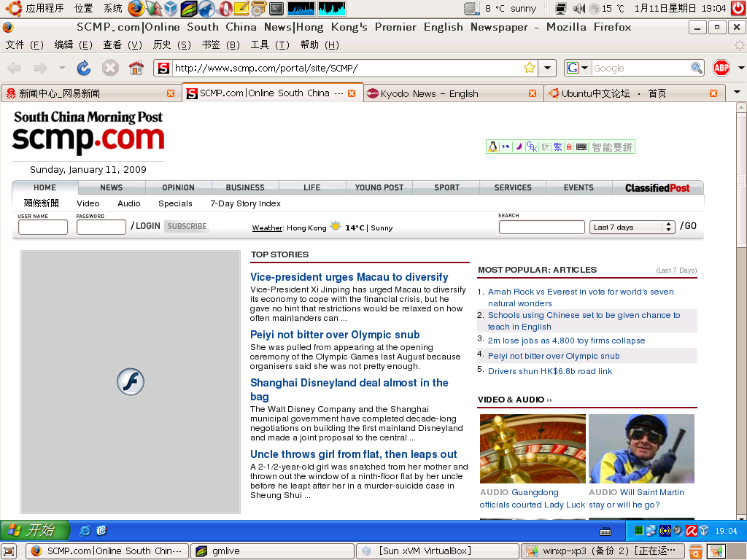Open the 文件 (F) menu

click(x=24, y=44)
